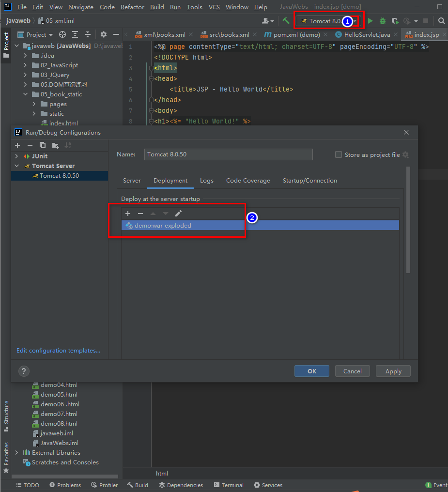Open the Structure tool window

pyautogui.click(x=6, y=416)
